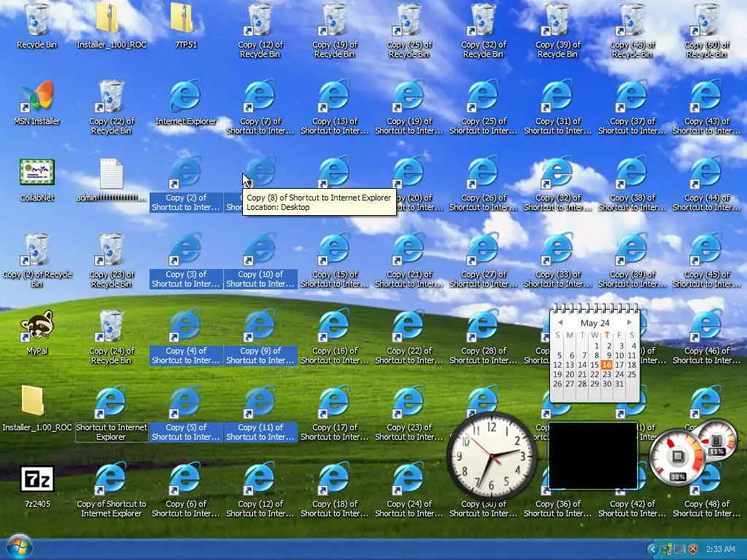Screen dimensions: 747x560
Task: Show hidden tray icons with arrow
Action: coord(653,549)
